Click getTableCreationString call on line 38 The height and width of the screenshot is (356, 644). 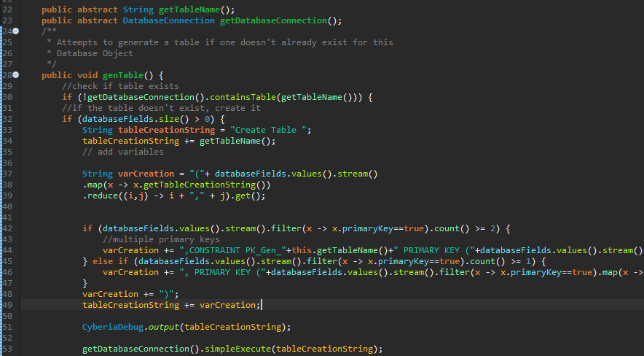pyautogui.click(x=199, y=185)
